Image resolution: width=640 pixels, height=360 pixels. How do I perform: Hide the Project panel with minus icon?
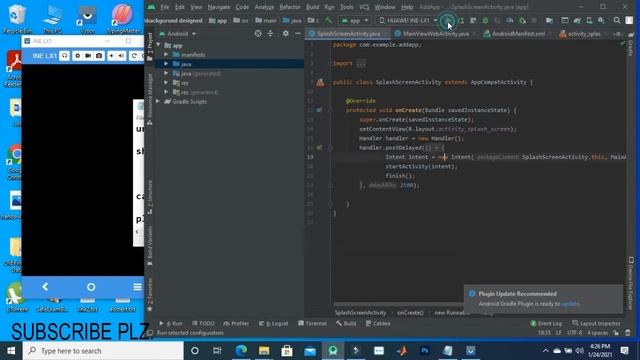point(298,33)
